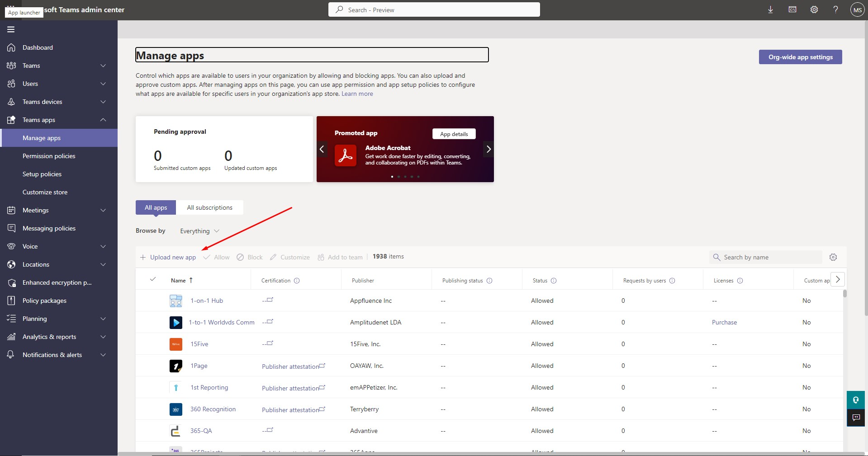Screen dimensions: 868x456
Task: Switch to the All subscriptions tab
Action: pos(209,207)
